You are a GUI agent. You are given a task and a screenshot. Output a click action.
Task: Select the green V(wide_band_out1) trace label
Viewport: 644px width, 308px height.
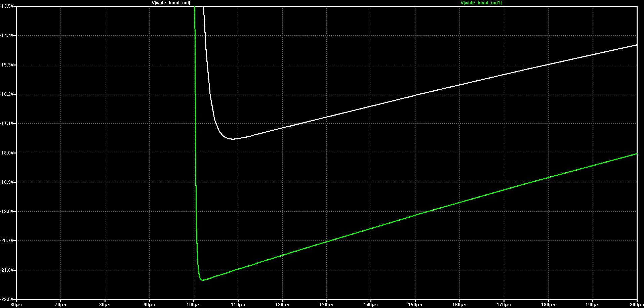coord(481,3)
